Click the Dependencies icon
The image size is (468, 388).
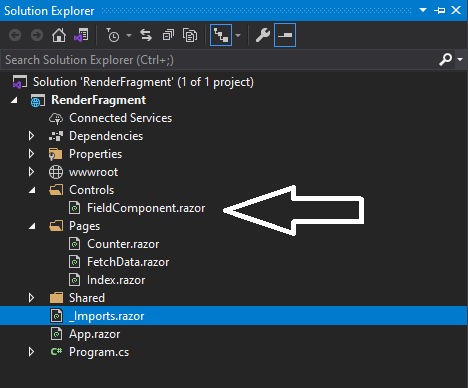[56, 136]
